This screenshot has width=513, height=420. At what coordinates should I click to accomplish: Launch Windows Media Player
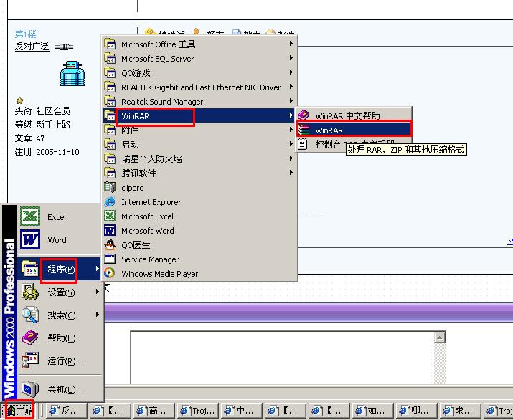point(199,274)
